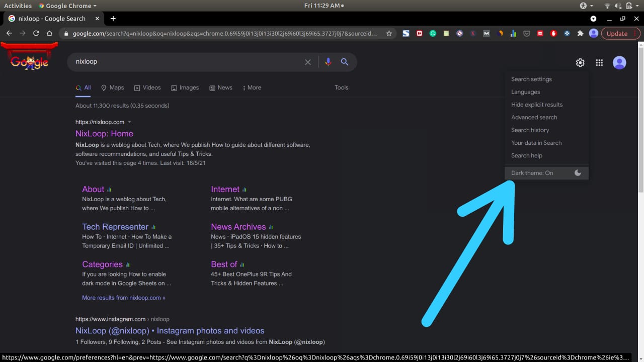This screenshot has height=362, width=644.
Task: Switch to the Videos tab
Action: [x=147, y=87]
